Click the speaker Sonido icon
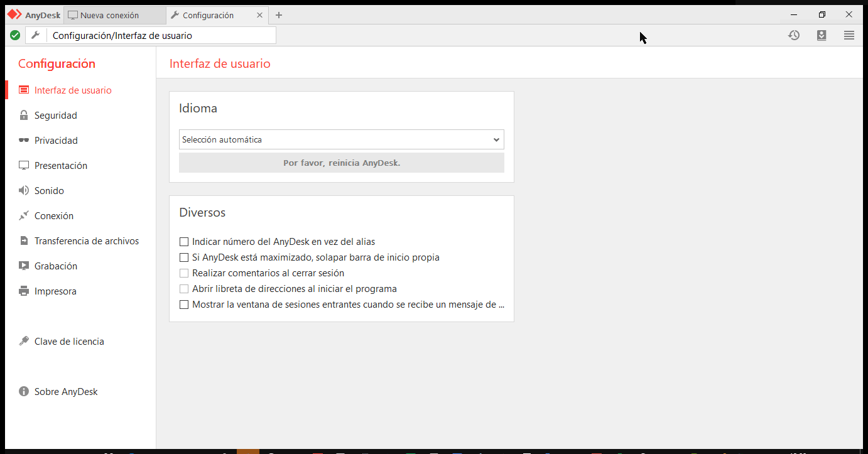This screenshot has height=454, width=868. [24, 191]
